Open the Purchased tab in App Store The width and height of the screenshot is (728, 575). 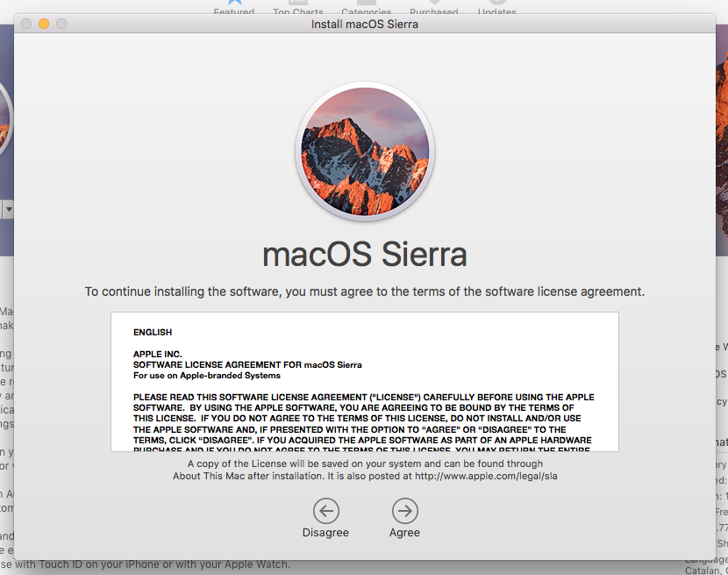[433, 7]
